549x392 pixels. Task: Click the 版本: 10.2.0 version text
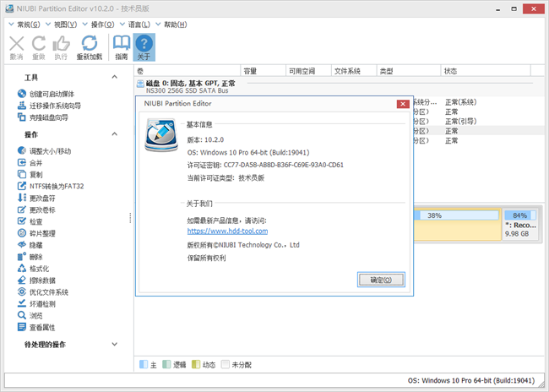point(205,139)
